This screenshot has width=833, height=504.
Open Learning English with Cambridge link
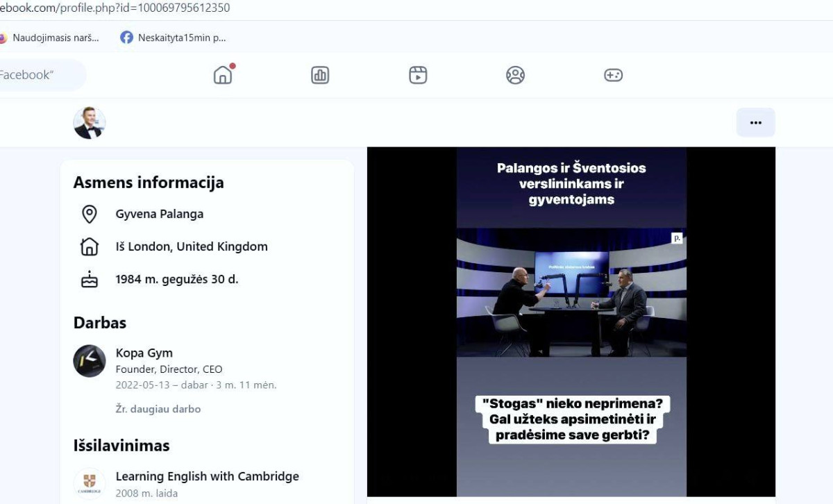pos(208,476)
